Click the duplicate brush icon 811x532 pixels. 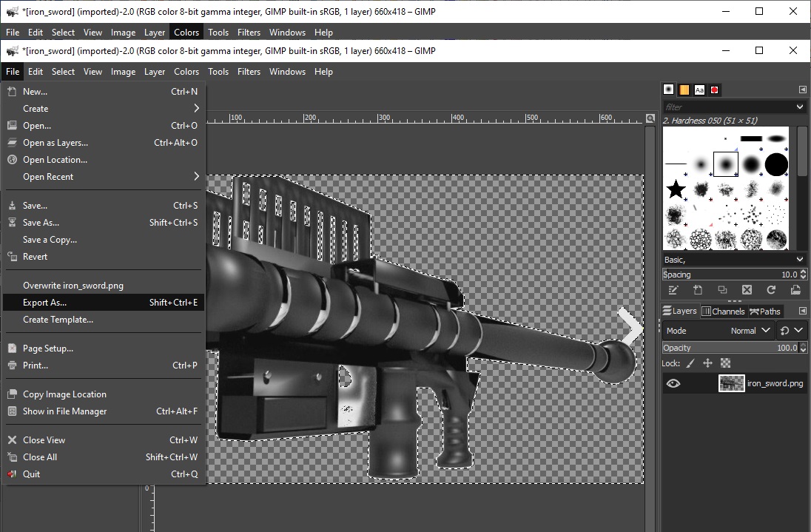(x=722, y=290)
